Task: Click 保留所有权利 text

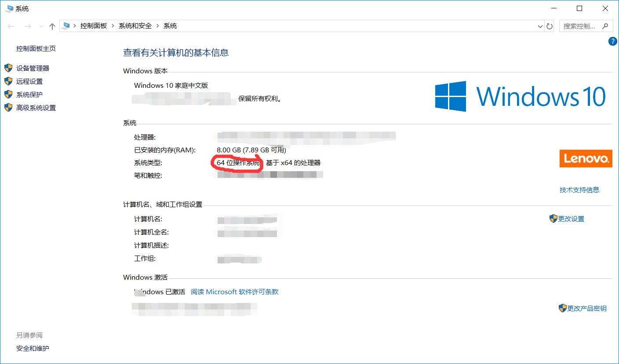Action: coord(260,98)
